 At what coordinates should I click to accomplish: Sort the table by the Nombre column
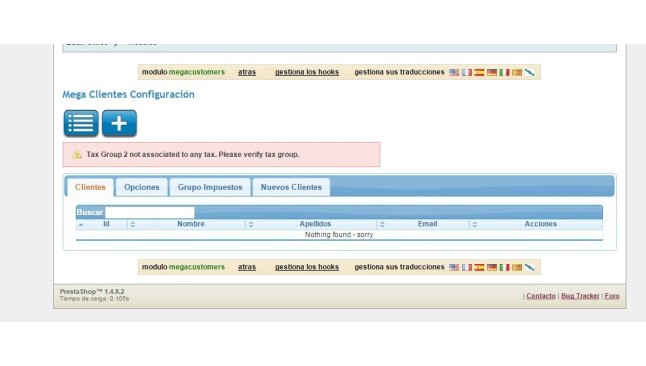coord(186,224)
